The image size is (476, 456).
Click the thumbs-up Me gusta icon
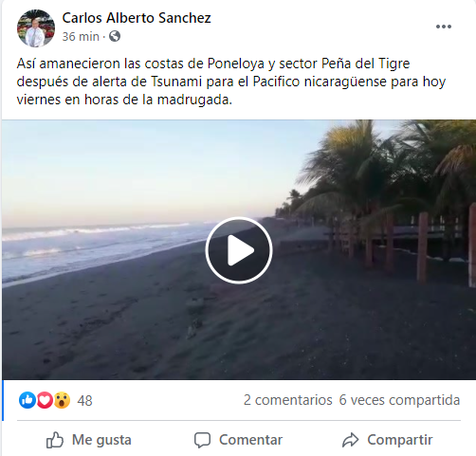[55, 440]
